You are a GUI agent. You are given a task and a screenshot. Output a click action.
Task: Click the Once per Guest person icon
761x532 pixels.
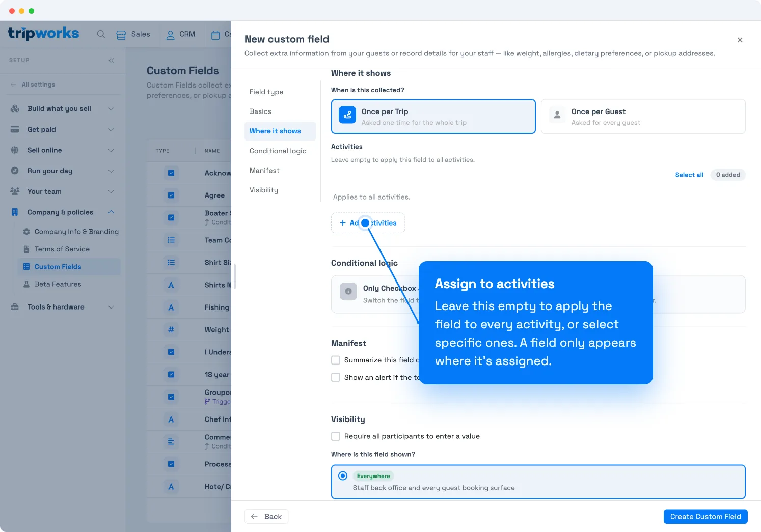pos(557,115)
